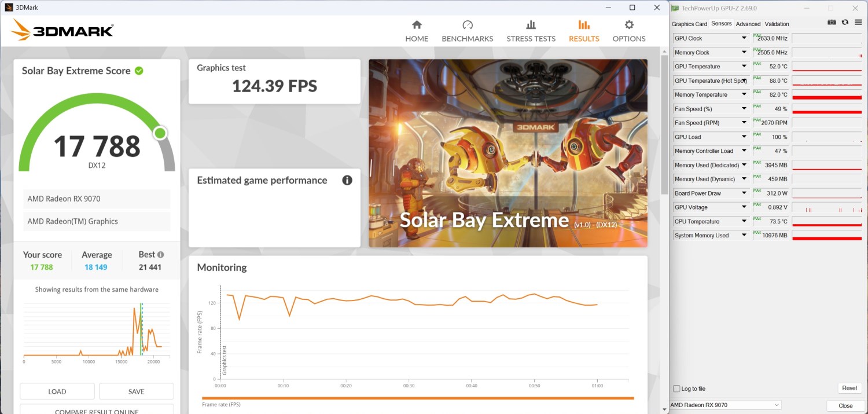
Task: Go to BENCHMARKS in 3DMark
Action: pos(468,31)
